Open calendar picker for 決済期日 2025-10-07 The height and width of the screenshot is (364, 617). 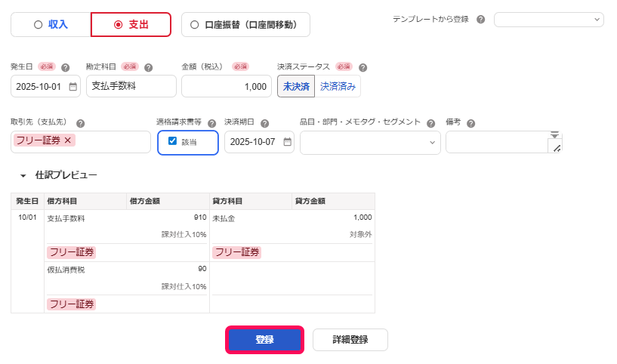pos(287,142)
